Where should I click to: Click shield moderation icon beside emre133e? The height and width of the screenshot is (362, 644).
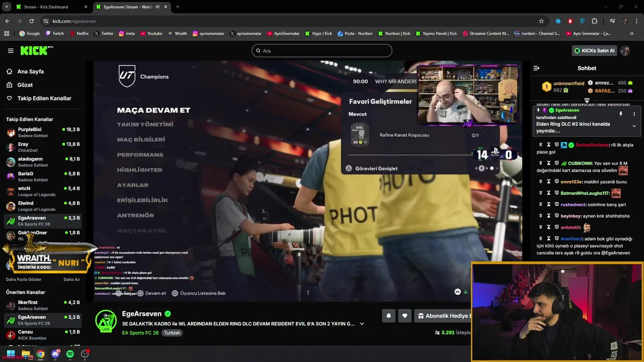[x=556, y=182]
